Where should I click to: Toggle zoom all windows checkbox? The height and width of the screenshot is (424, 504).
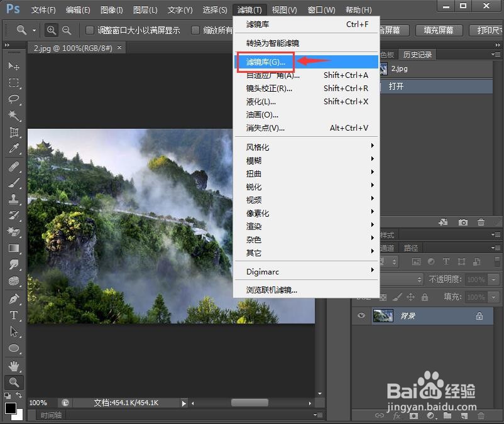pyautogui.click(x=195, y=31)
